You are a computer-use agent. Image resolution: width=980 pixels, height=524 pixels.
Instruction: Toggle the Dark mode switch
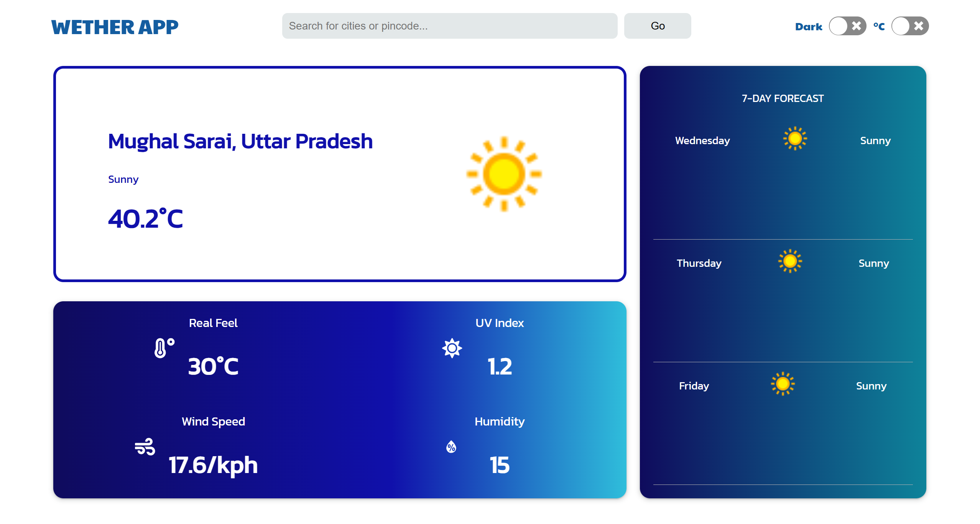[x=847, y=26]
